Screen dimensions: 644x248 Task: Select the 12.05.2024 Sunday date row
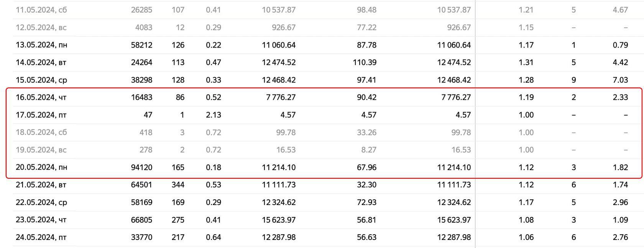(41, 28)
